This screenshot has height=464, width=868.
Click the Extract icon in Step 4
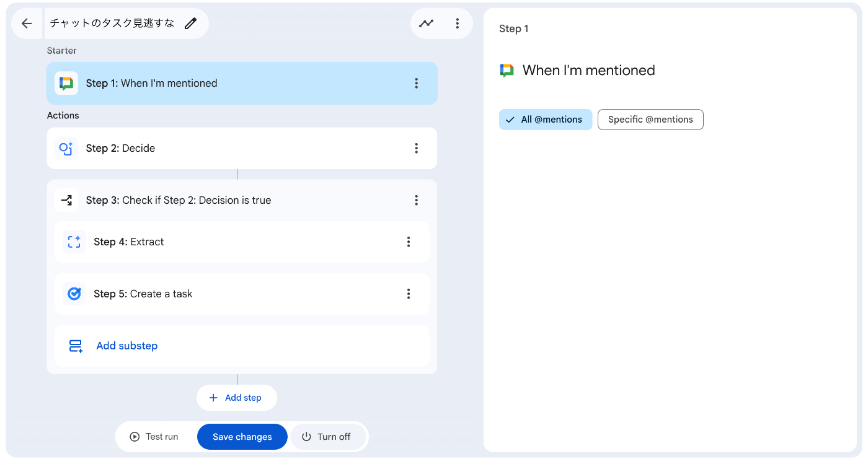click(x=74, y=242)
